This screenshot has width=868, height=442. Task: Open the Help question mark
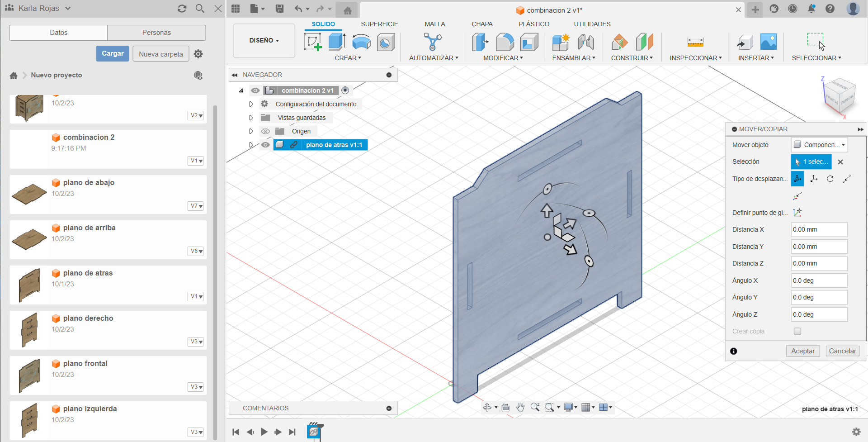[x=830, y=9]
